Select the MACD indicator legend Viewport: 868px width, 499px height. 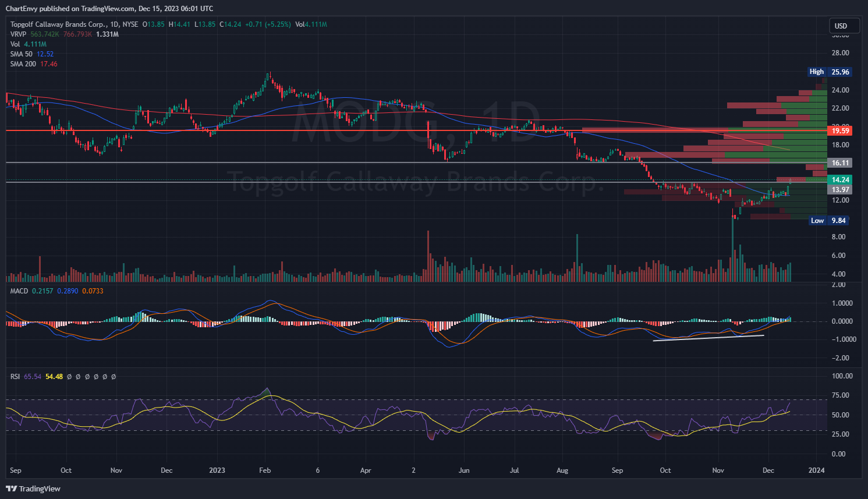(19, 291)
